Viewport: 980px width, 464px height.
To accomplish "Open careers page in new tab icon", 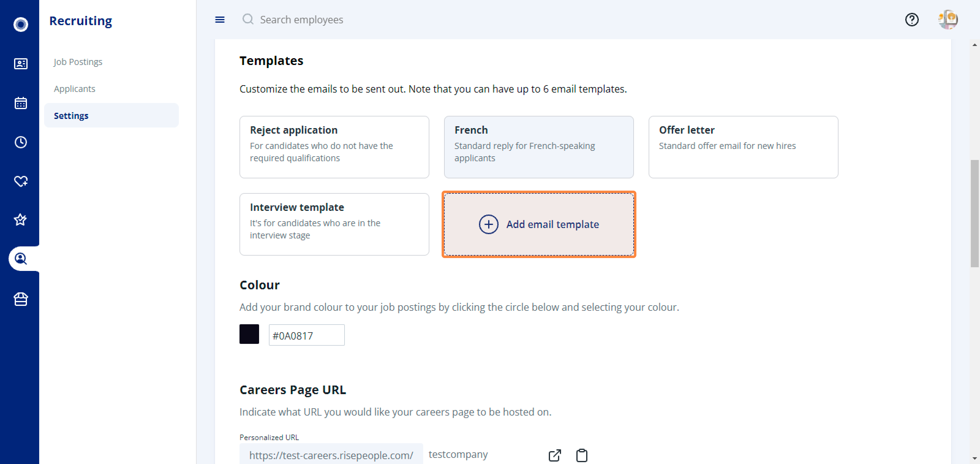I will pos(554,455).
